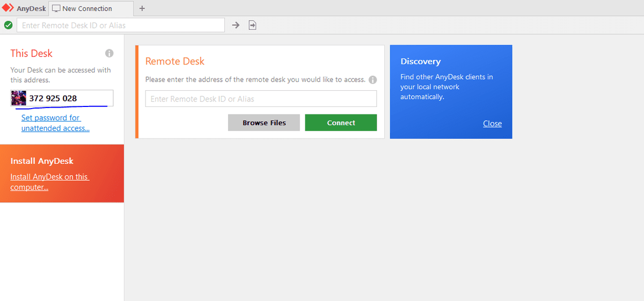The width and height of the screenshot is (644, 301).
Task: Click the file transfer icon in the toolbar
Action: 253,25
